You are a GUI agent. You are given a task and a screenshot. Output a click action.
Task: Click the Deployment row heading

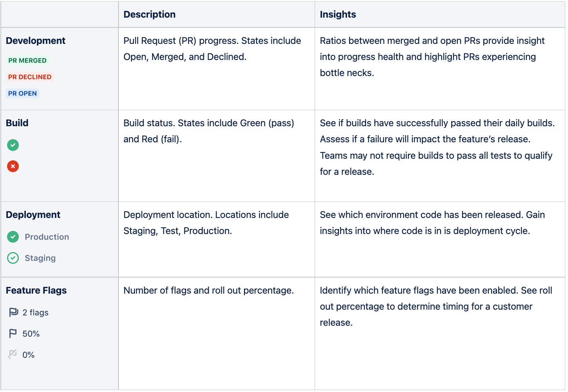33,215
